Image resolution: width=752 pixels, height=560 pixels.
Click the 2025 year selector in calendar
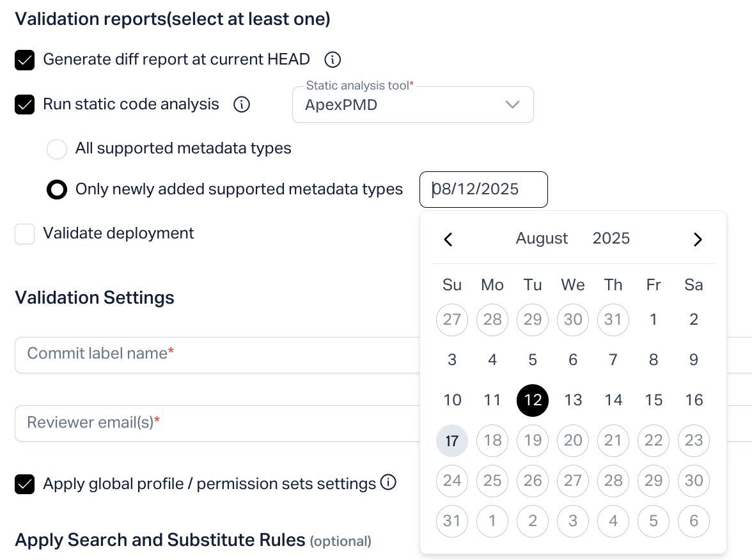point(611,238)
